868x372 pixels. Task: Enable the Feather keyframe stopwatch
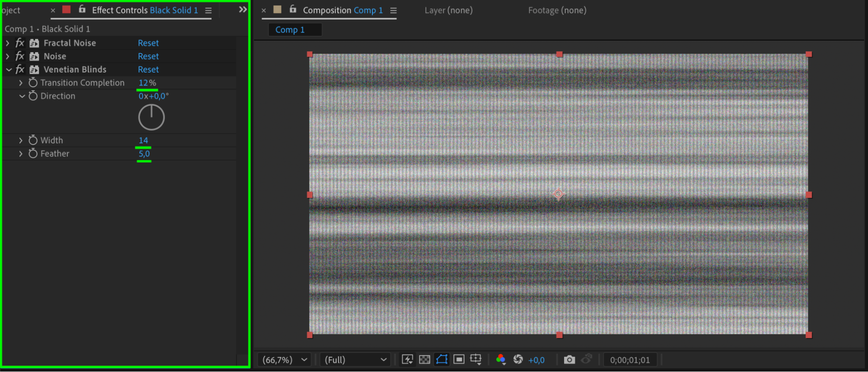tap(33, 153)
